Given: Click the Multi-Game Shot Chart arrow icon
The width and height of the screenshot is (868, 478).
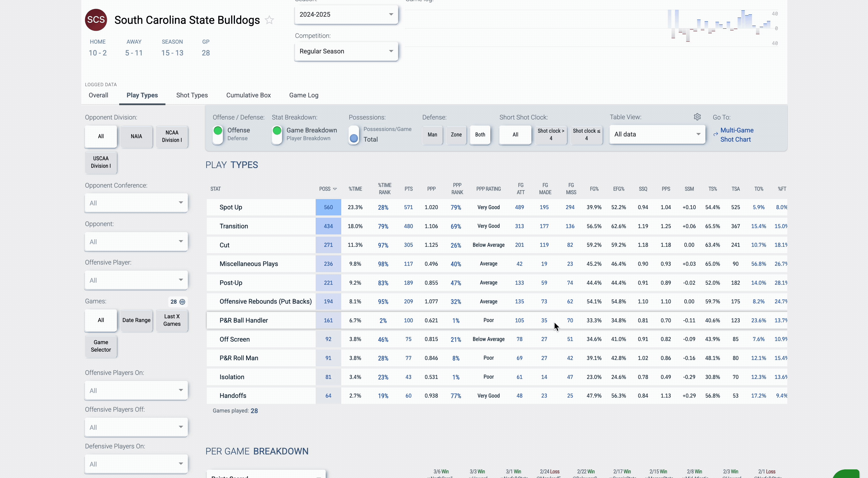Looking at the screenshot, I should [x=715, y=134].
